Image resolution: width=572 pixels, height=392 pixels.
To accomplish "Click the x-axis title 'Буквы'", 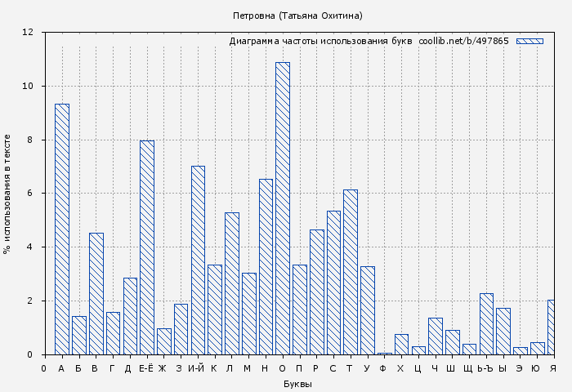I will coord(297,384).
